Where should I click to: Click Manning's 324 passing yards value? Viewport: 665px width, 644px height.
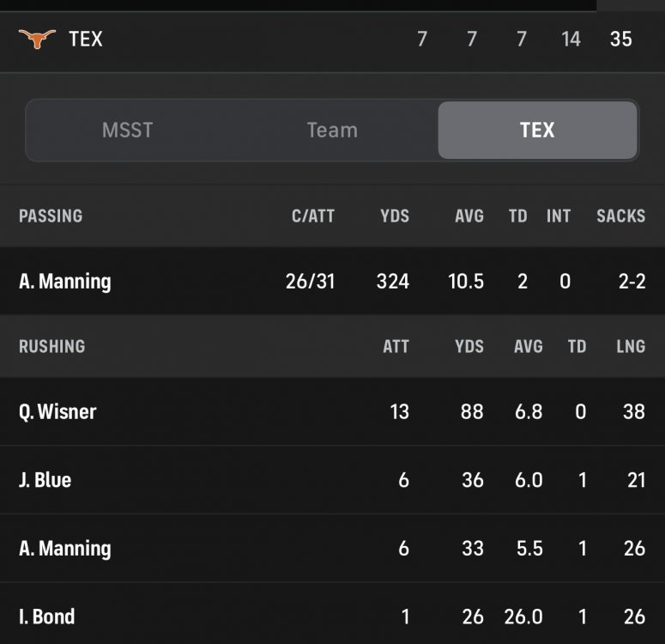[x=392, y=282]
